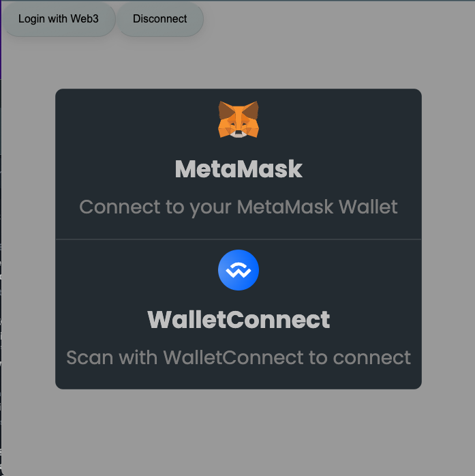The height and width of the screenshot is (476, 475).
Task: Click the fox's nose on the MetaMask icon
Action: coord(239,133)
